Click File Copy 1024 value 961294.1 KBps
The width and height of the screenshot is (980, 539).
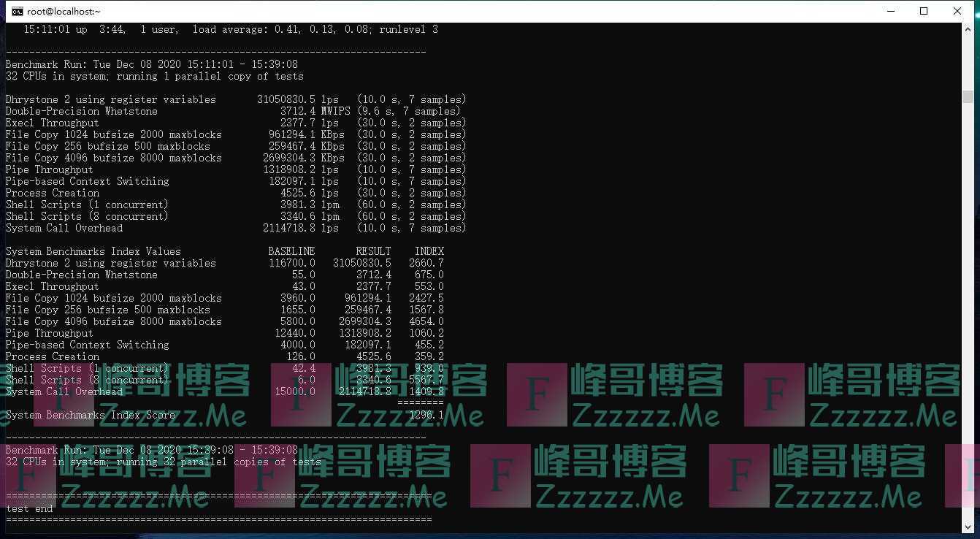pyautogui.click(x=307, y=135)
